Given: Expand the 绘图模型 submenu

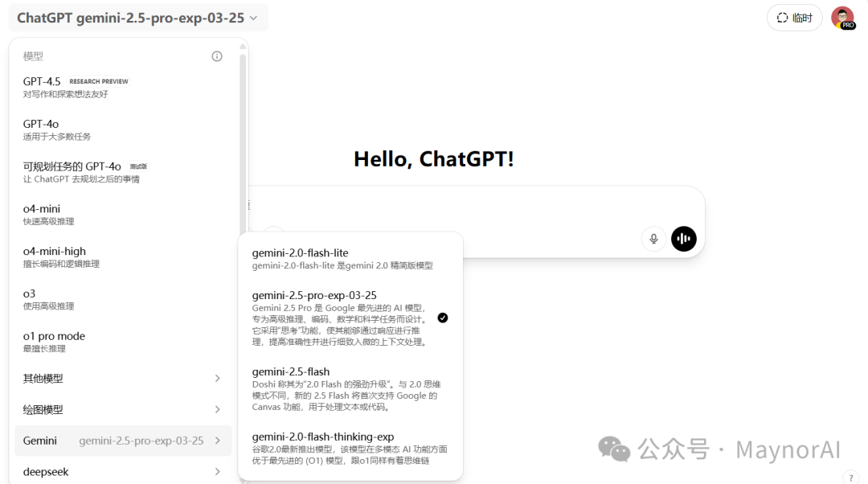Looking at the screenshot, I should [x=123, y=409].
